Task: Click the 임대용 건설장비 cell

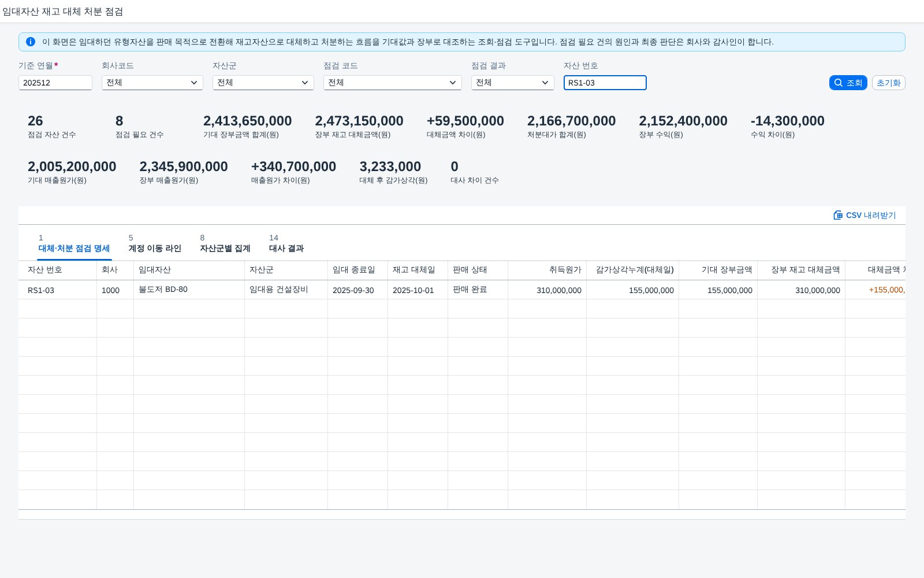Action: 286,290
